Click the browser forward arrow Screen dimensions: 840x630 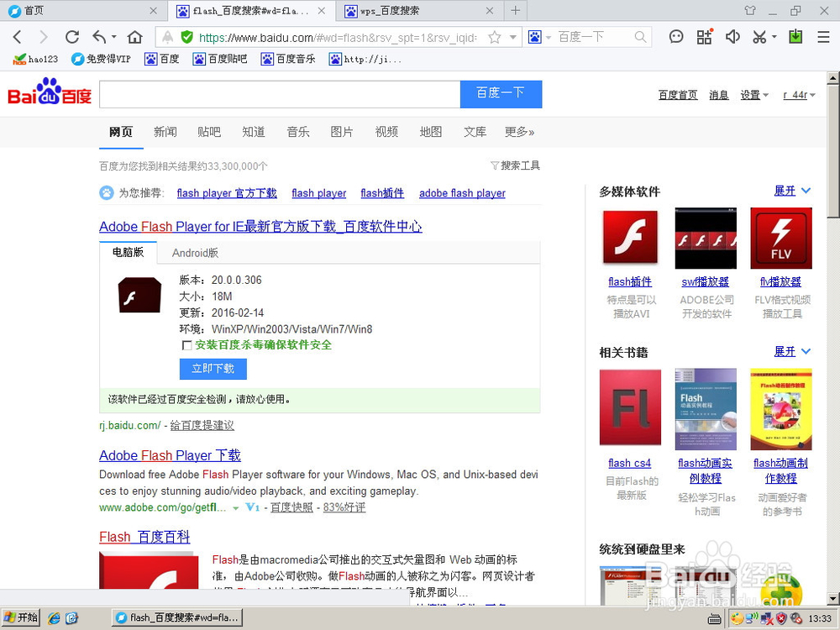click(44, 37)
